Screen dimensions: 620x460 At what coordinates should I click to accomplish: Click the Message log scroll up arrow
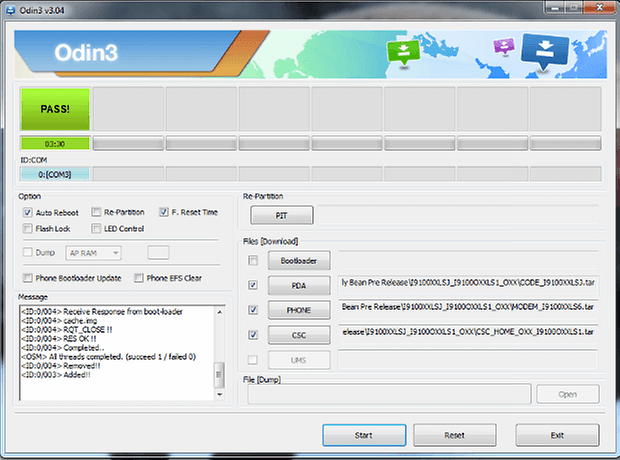click(219, 312)
